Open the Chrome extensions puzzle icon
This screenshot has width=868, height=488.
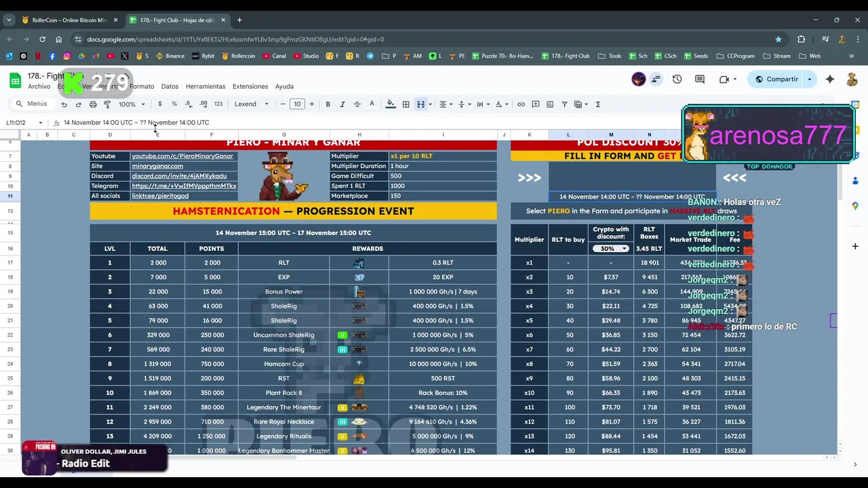click(801, 39)
